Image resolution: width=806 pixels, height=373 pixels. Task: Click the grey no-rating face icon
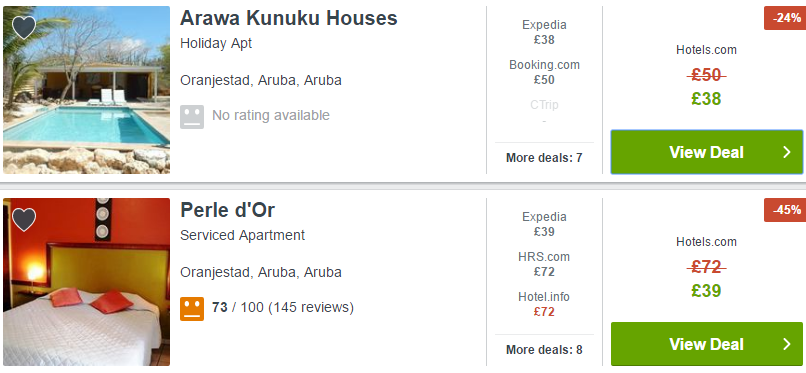[192, 117]
